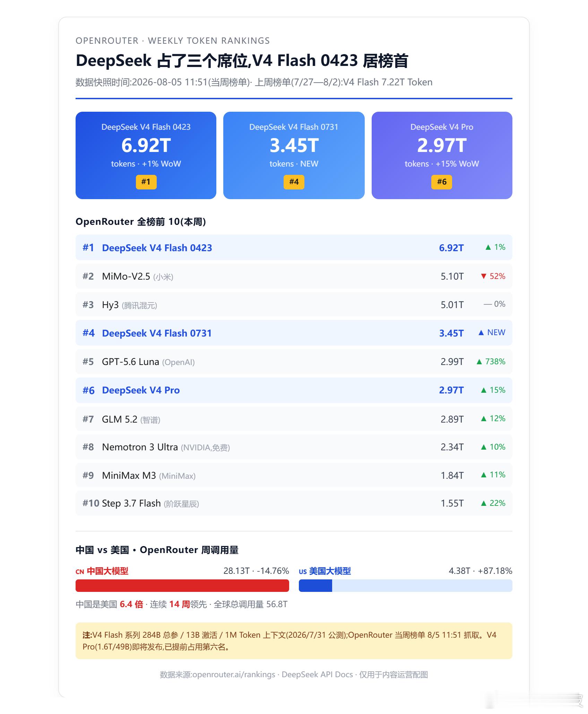Select the MiniMax M3 model name
The width and height of the screenshot is (588, 714).
click(129, 475)
